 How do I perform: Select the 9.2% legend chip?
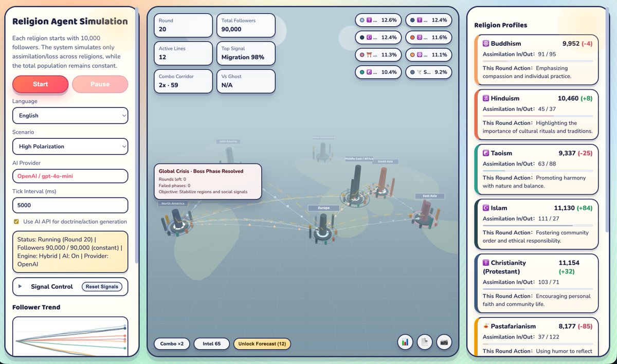pyautogui.click(x=428, y=72)
